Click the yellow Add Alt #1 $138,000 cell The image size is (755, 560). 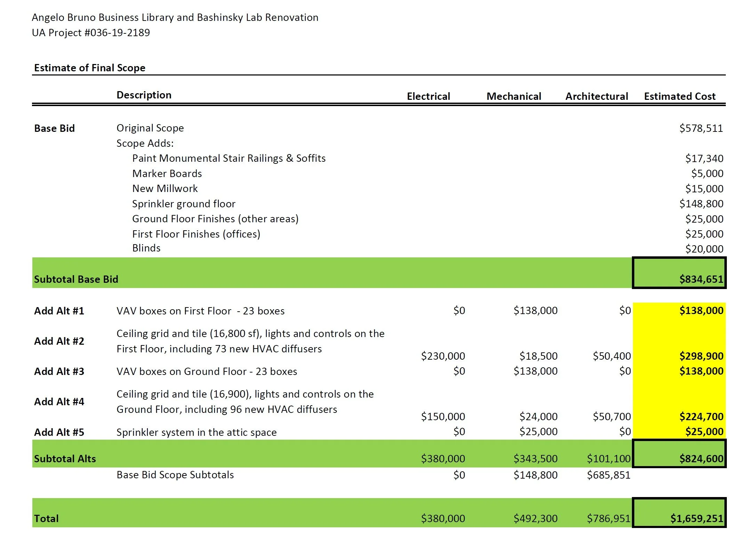[701, 310]
